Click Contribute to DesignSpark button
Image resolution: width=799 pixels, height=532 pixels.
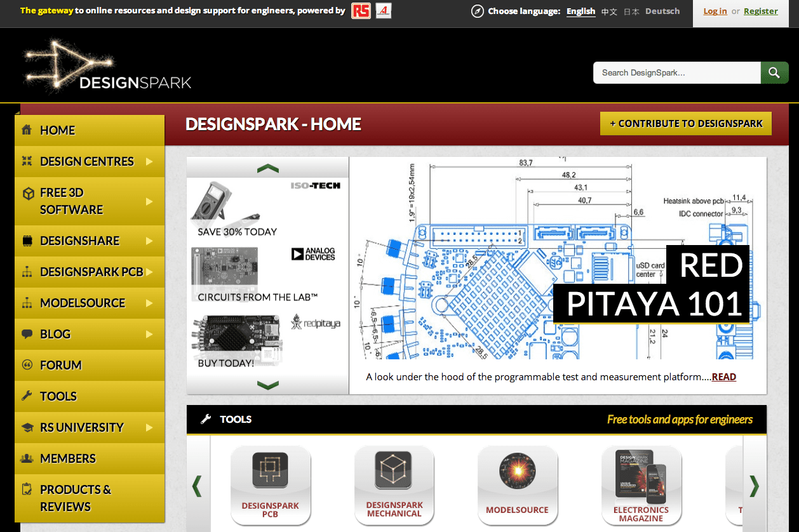point(685,124)
